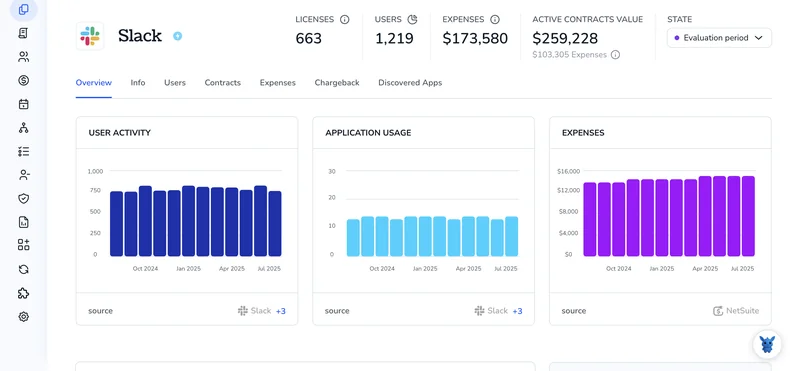Open the users icon in the sidebar
Screen dimensions: 800x371
pos(23,57)
